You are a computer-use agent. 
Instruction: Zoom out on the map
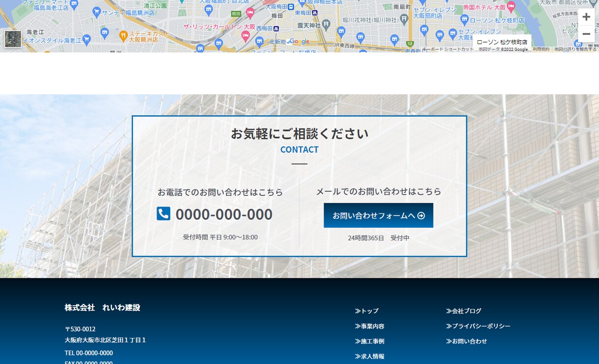tap(586, 34)
